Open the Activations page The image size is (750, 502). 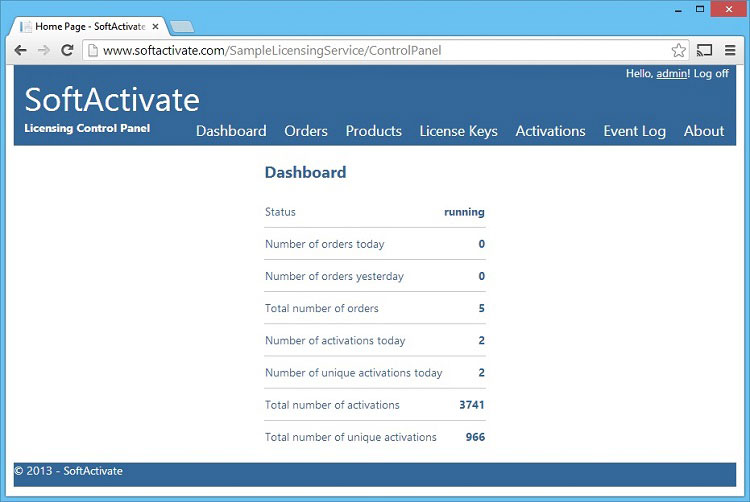click(x=550, y=131)
